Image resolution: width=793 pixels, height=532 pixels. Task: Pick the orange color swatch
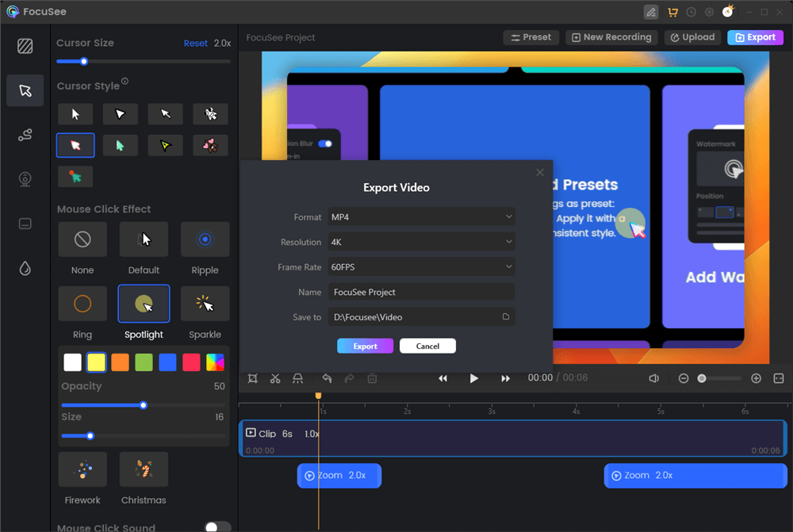click(120, 362)
